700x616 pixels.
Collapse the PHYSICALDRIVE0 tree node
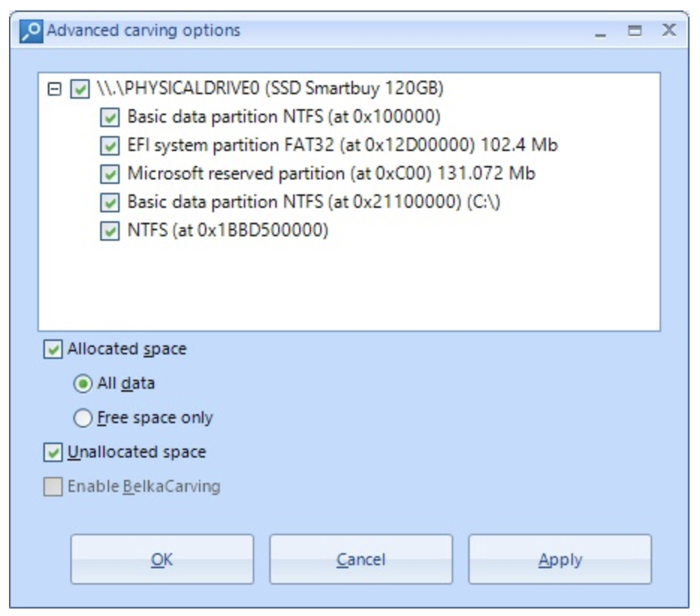pyautogui.click(x=54, y=88)
